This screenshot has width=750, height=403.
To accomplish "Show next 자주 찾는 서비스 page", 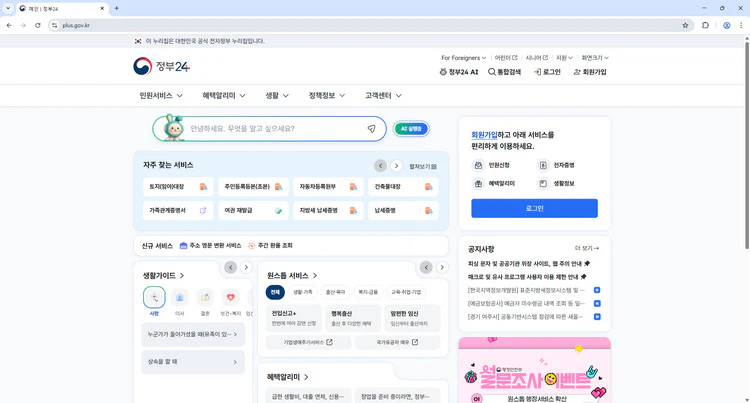I will 396,166.
